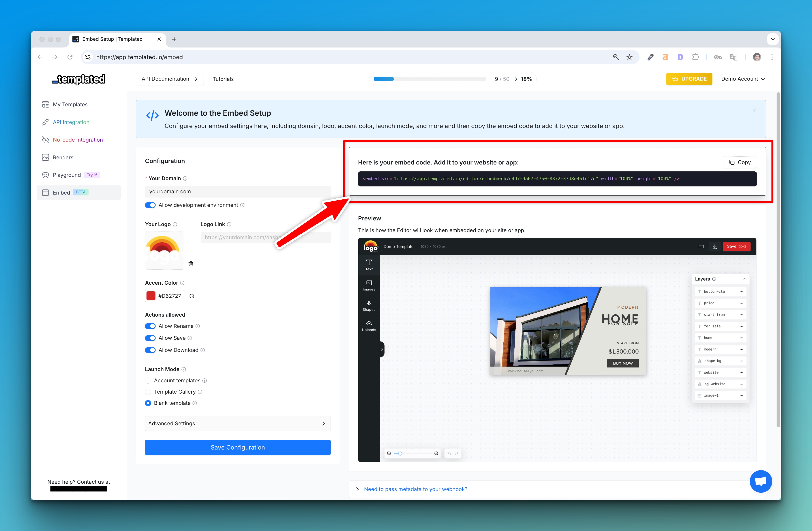Screen dimensions: 812x531
Task: Click the download icon in preview header
Action: coord(715,247)
